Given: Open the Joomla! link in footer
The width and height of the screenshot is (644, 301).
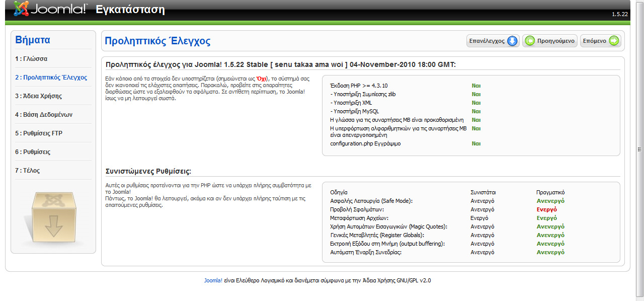Looking at the screenshot, I should point(213,280).
